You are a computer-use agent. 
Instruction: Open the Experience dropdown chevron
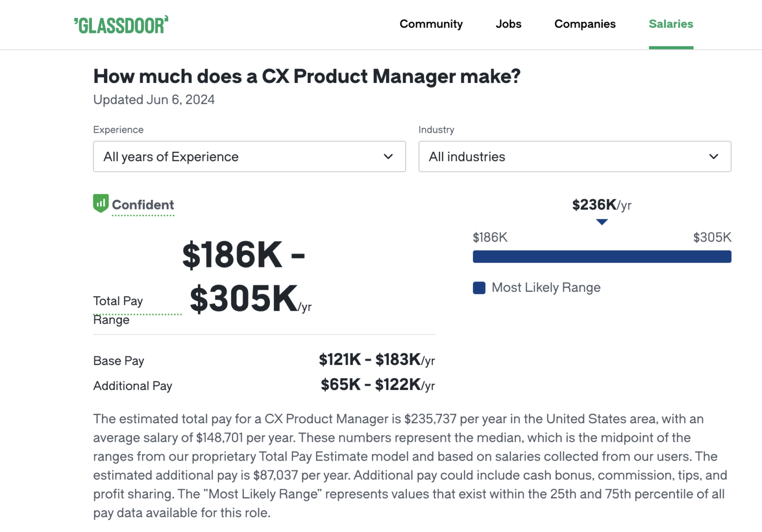coord(388,157)
